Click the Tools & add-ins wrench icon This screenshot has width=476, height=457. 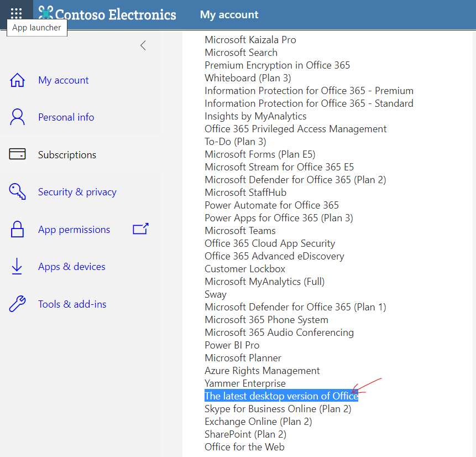tap(17, 304)
